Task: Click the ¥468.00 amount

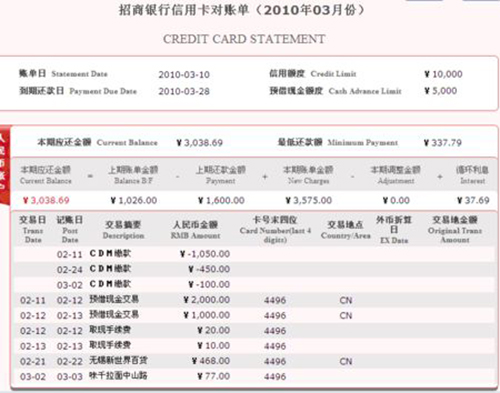Action: 211,361
